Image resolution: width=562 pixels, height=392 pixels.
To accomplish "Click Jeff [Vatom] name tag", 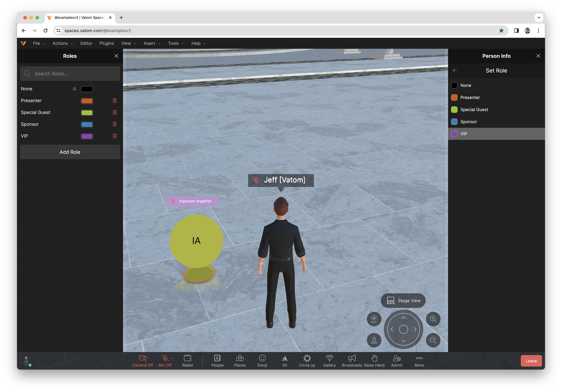I will click(281, 180).
